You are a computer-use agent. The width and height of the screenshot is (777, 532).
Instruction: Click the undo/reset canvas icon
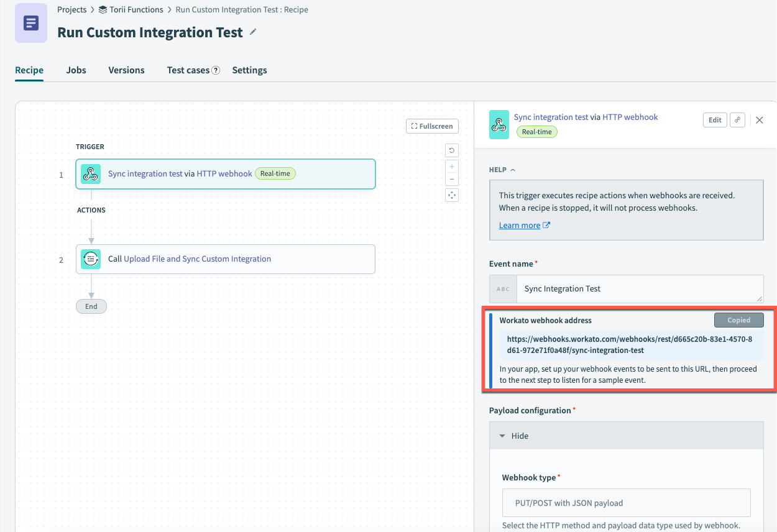click(452, 150)
